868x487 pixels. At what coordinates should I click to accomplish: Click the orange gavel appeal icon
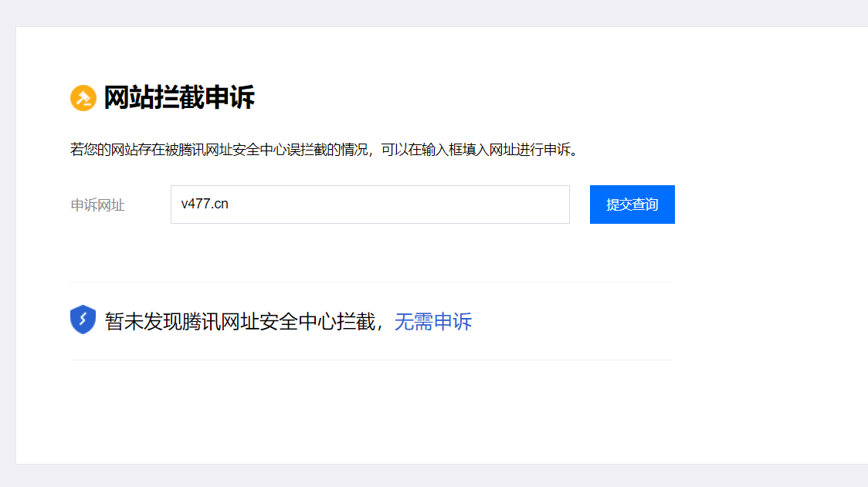click(x=83, y=98)
